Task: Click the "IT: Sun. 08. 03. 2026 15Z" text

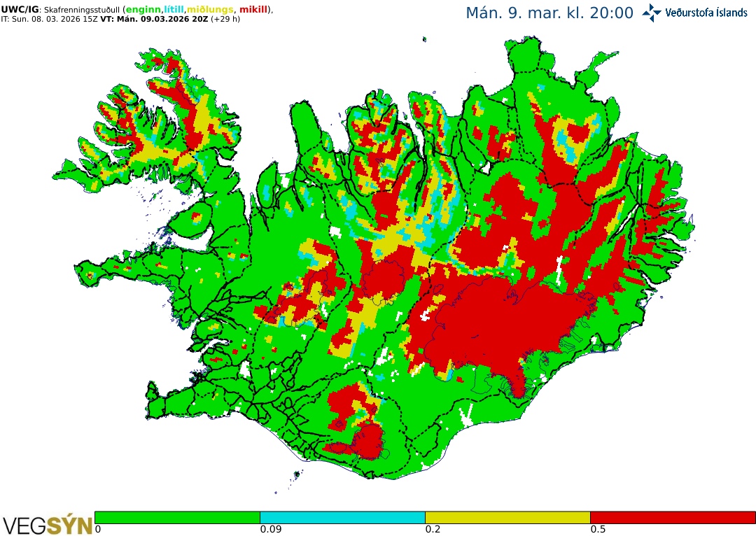Action: coord(50,20)
